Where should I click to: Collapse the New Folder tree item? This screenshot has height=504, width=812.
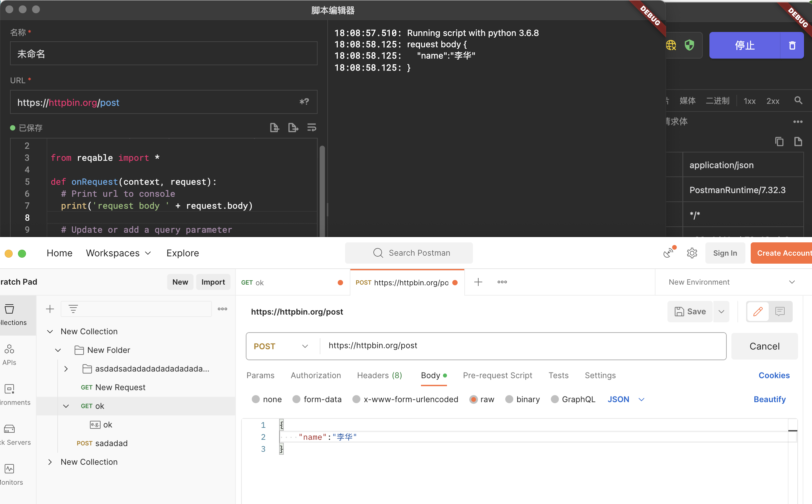pyautogui.click(x=58, y=350)
